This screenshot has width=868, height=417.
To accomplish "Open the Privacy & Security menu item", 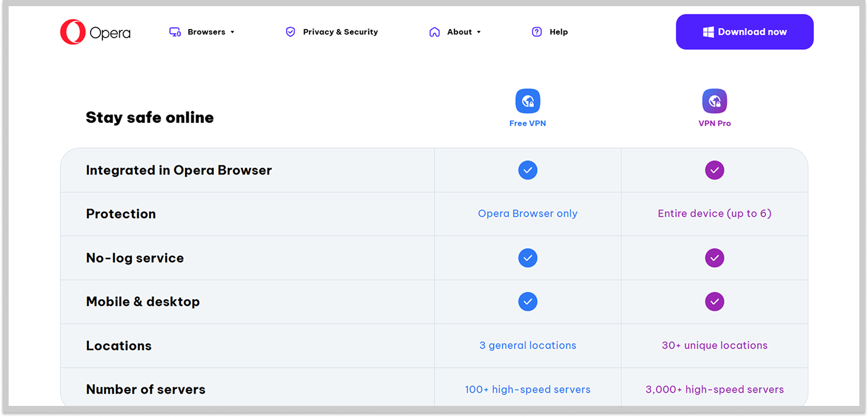I will pos(340,31).
